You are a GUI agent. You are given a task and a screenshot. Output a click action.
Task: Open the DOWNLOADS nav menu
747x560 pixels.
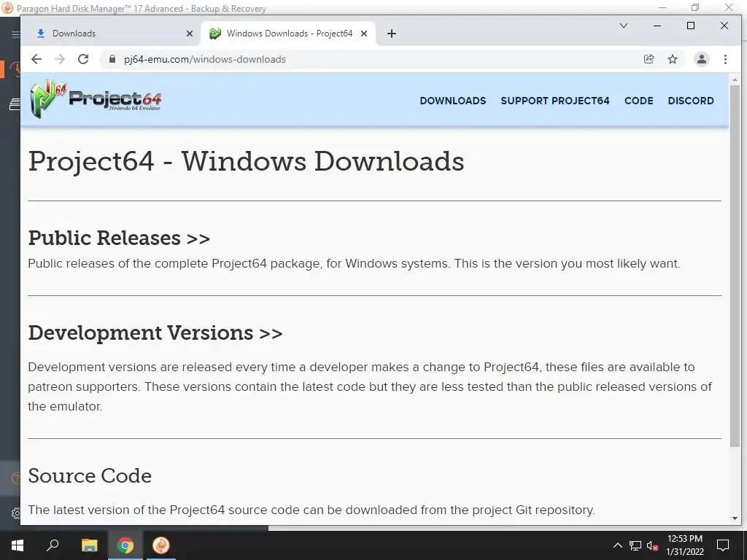pyautogui.click(x=452, y=101)
